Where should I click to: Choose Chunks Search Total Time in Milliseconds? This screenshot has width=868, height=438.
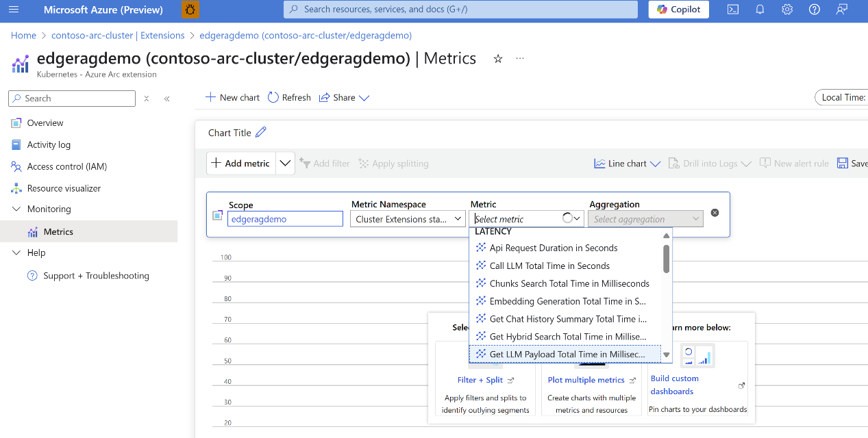coord(565,283)
